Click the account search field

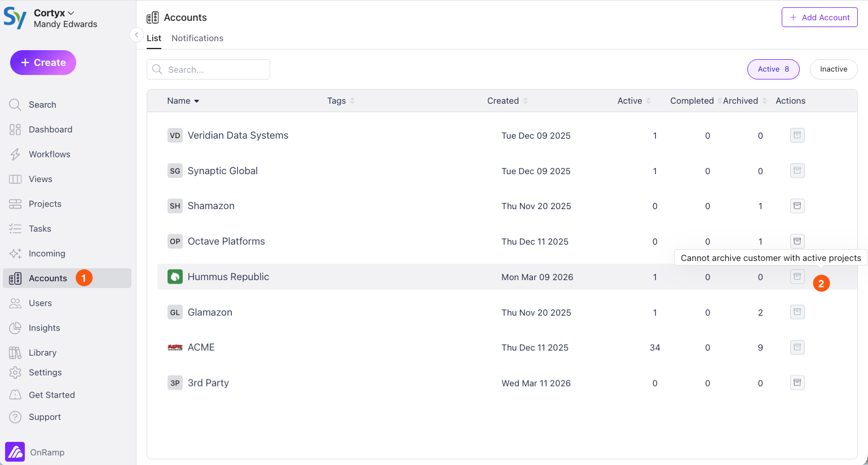click(208, 69)
